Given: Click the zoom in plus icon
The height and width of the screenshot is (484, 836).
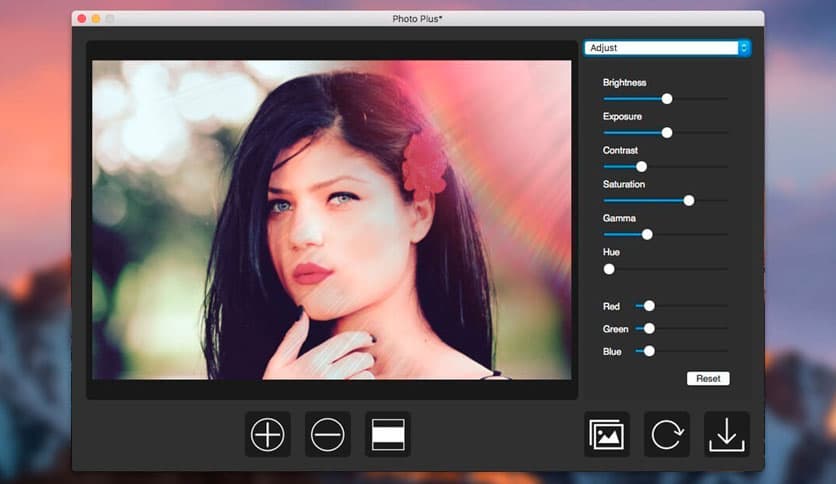Looking at the screenshot, I should pyautogui.click(x=268, y=434).
